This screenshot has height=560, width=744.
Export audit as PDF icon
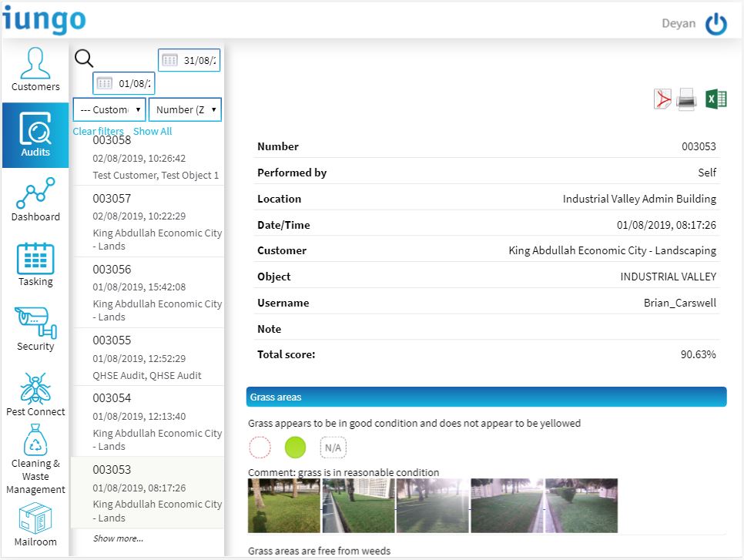tap(662, 99)
